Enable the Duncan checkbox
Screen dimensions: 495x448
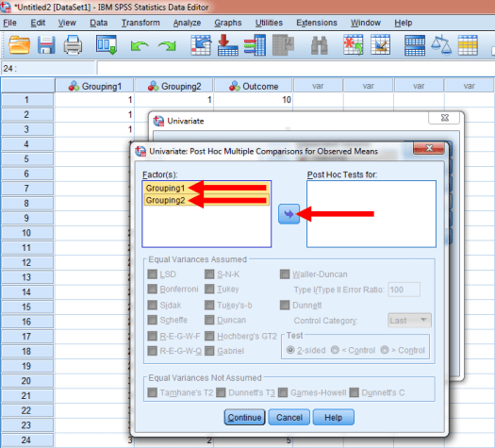209,320
